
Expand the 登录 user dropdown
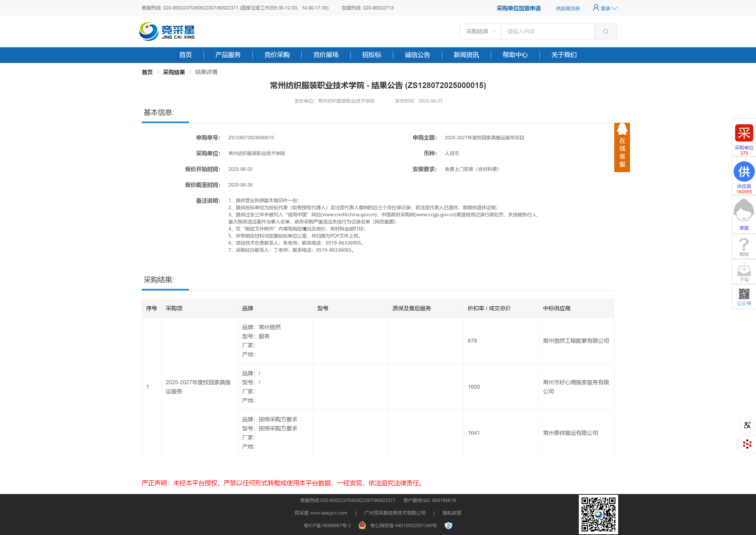(x=605, y=8)
